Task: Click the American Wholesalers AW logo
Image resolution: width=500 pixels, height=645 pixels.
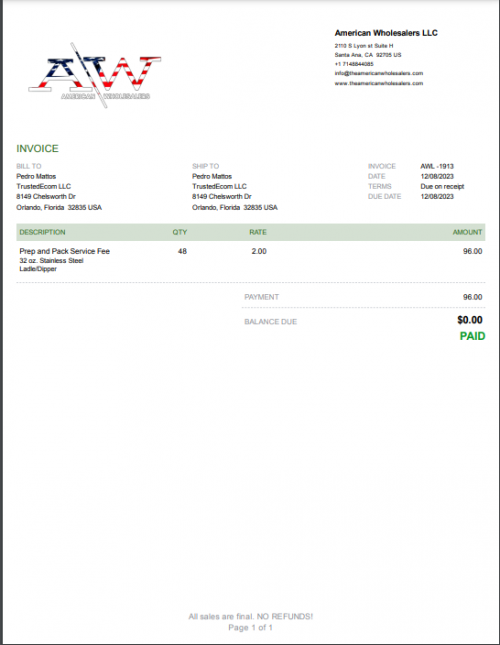Action: point(95,75)
